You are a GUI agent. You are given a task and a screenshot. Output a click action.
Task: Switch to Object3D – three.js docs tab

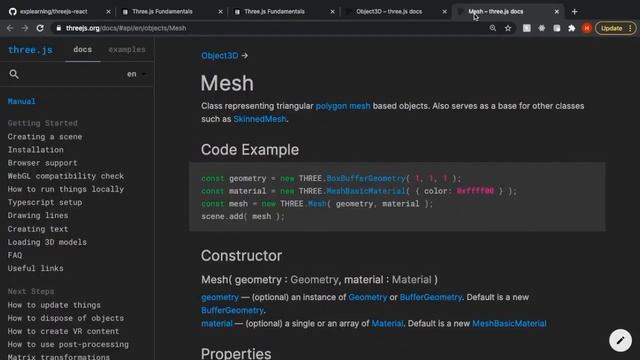pyautogui.click(x=389, y=11)
